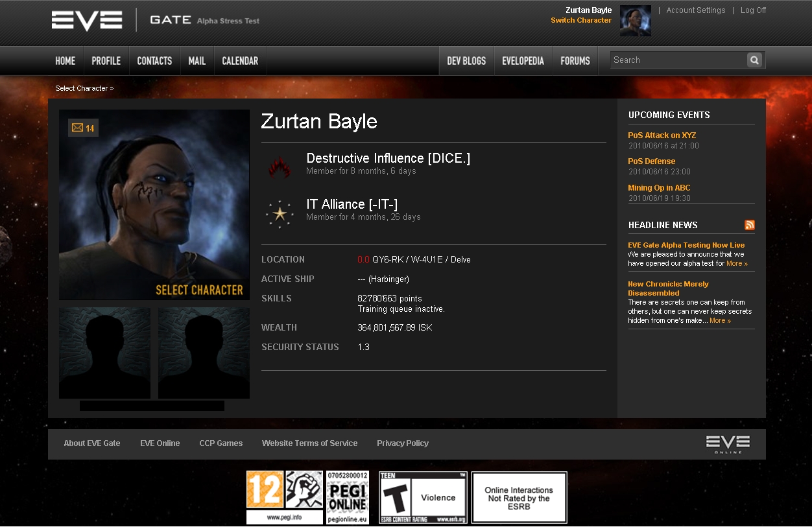Click More under Alpha Testing news

pyautogui.click(x=737, y=264)
